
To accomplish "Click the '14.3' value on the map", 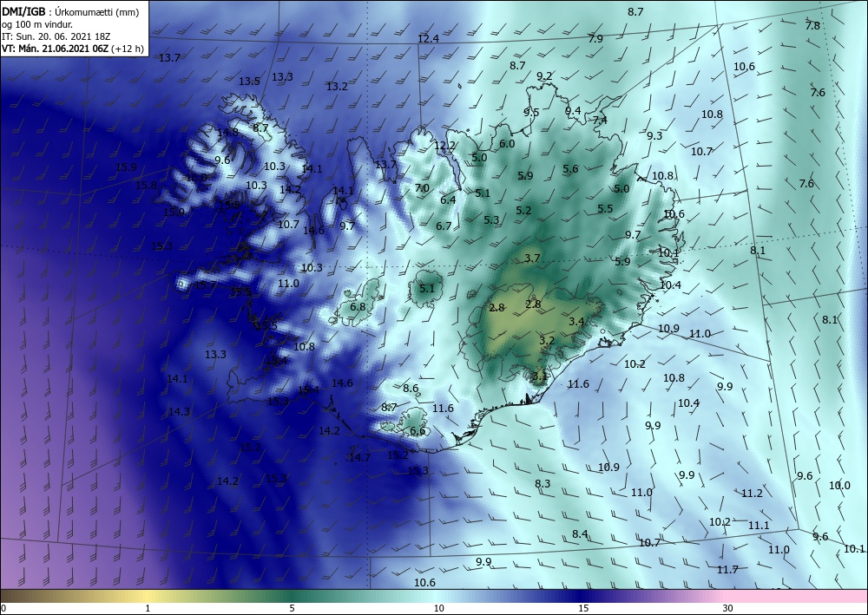I will click(x=179, y=411).
